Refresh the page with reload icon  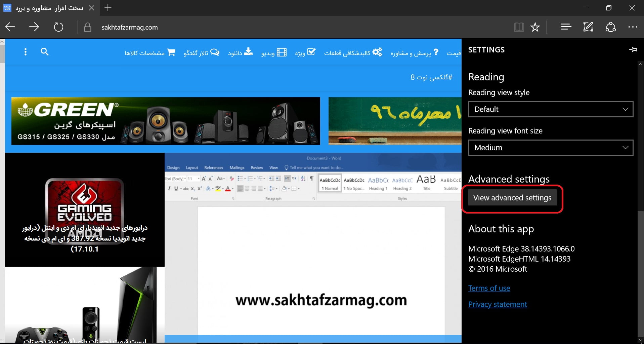58,27
